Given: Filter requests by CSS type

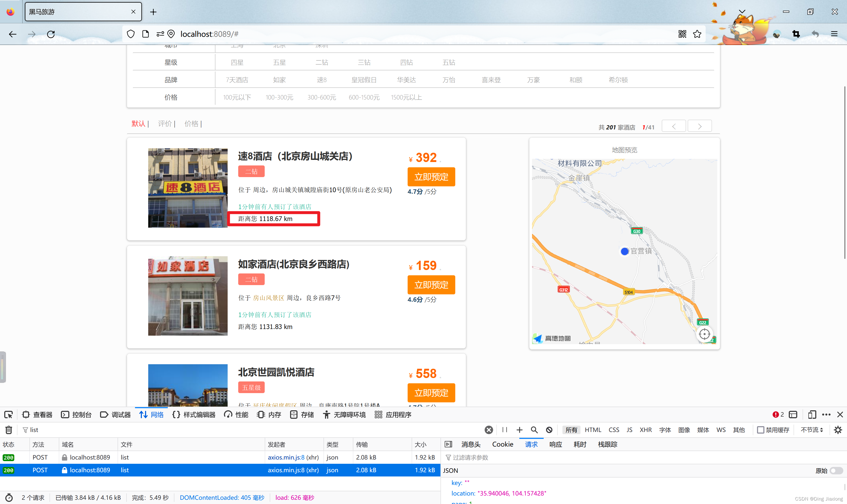Looking at the screenshot, I should coord(614,430).
